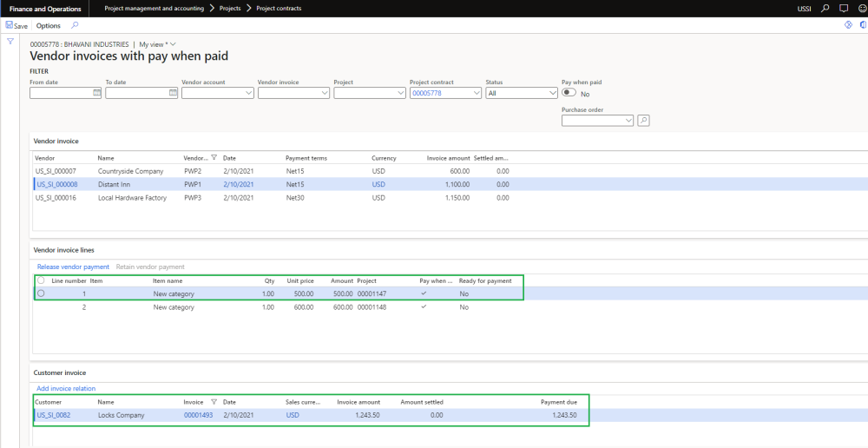Screen dimensions: 868x448
Task: Click the Purchase order lookup search button
Action: [x=643, y=121]
